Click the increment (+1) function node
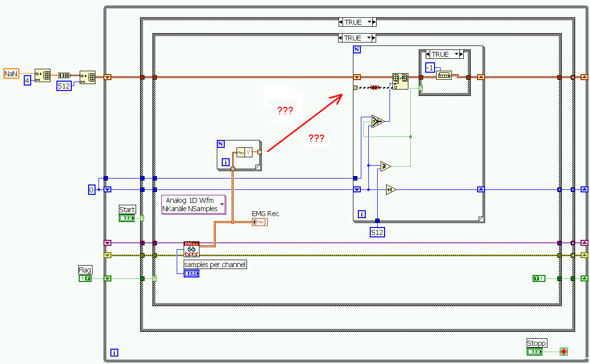This screenshot has width=590, height=364. pyautogui.click(x=391, y=190)
